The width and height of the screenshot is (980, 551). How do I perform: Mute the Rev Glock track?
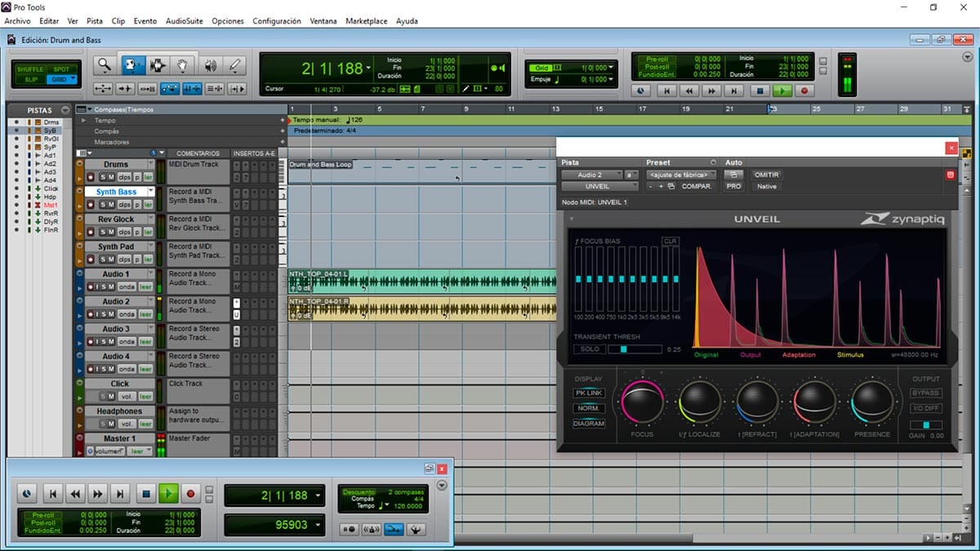[x=110, y=232]
